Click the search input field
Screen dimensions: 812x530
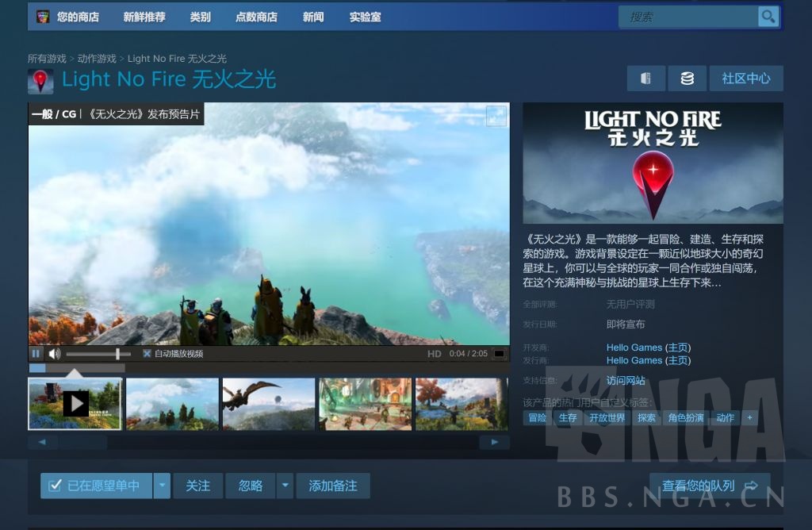(689, 17)
